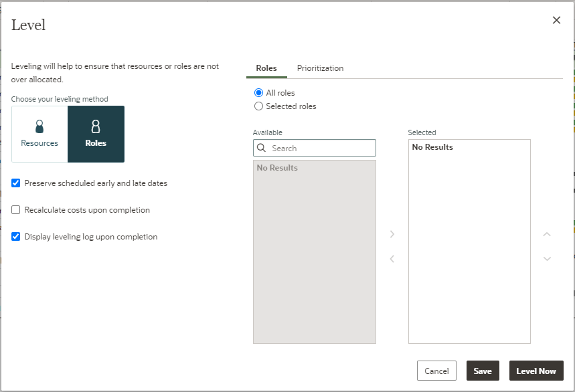Click the right arrow to add role to Selected

[392, 234]
